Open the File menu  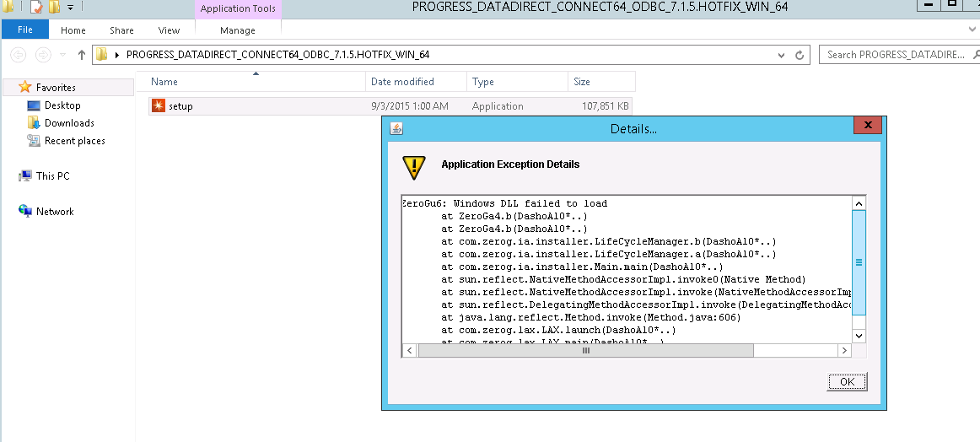click(24, 30)
